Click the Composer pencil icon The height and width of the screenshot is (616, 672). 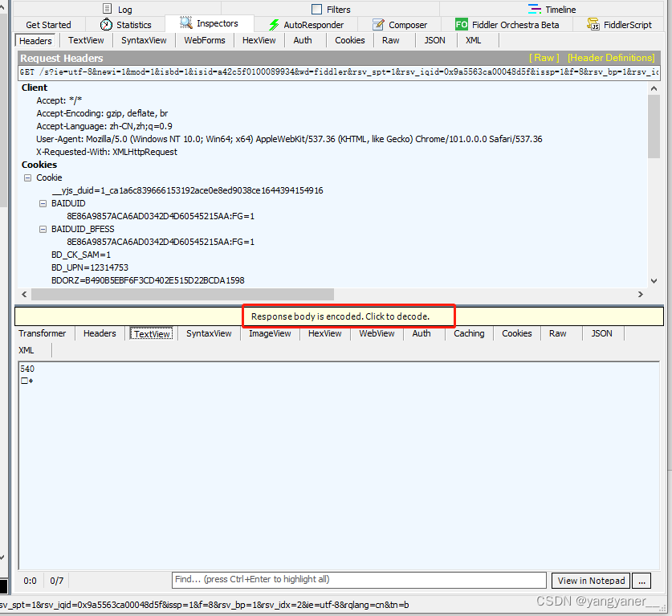(378, 24)
